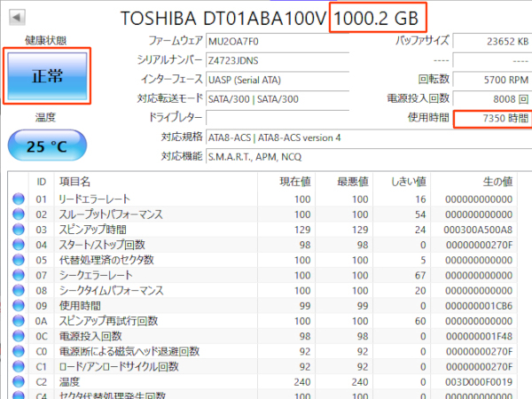
Task: Select the 使用時間 row name in the attribute list
Action: pos(80,306)
